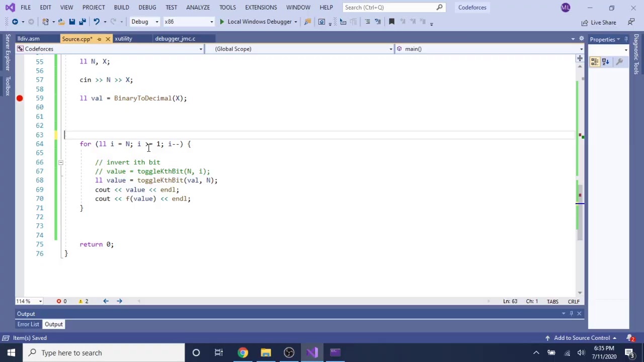This screenshot has width=644, height=362.
Task: Click the bookmark toggle icon in toolbar
Action: pos(391,22)
